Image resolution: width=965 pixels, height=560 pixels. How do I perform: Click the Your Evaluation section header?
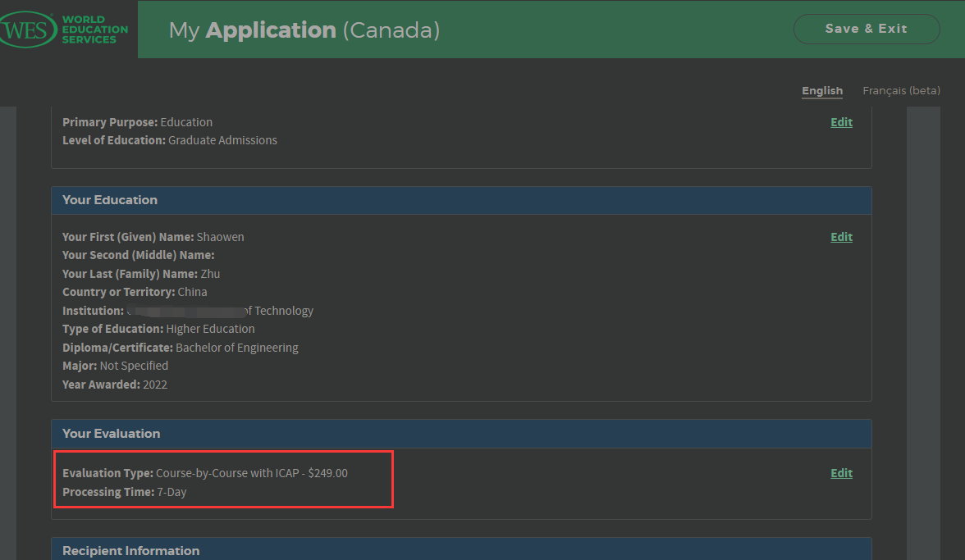tap(112, 434)
